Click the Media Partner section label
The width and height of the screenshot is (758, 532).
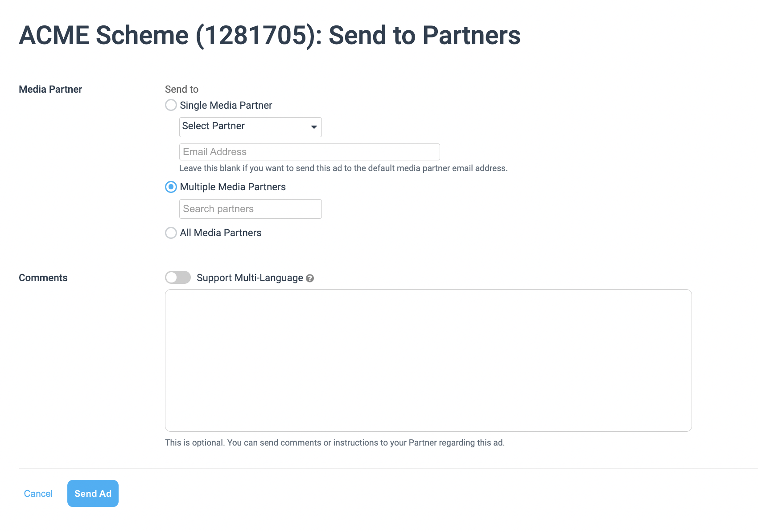point(50,89)
